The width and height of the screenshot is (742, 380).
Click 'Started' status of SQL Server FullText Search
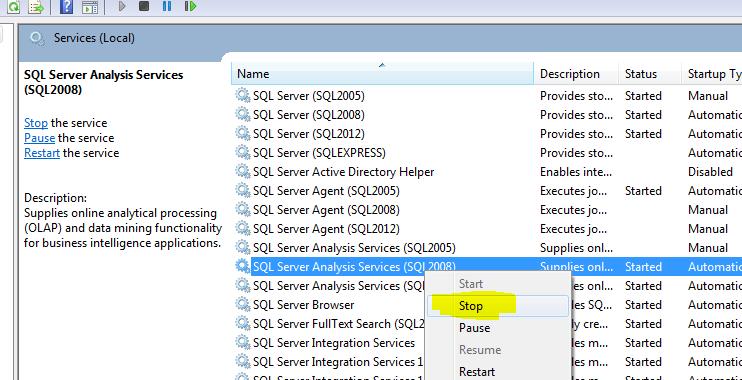pyautogui.click(x=643, y=324)
